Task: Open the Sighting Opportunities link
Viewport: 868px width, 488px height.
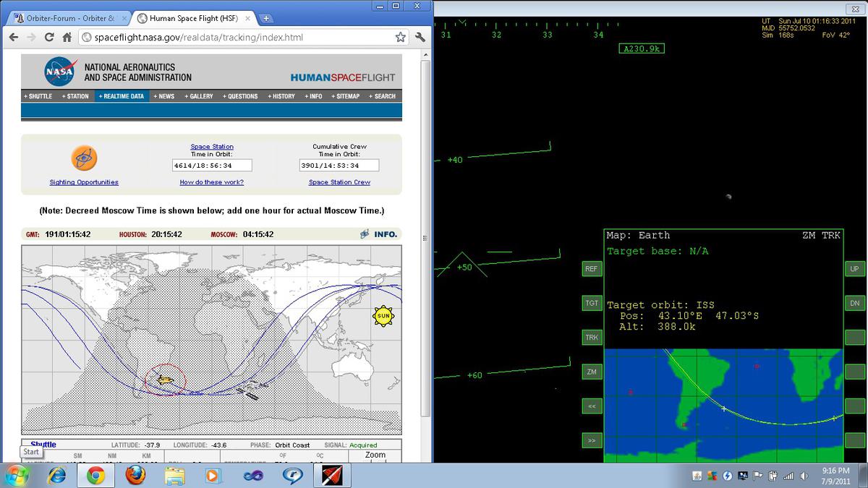Action: pyautogui.click(x=84, y=182)
